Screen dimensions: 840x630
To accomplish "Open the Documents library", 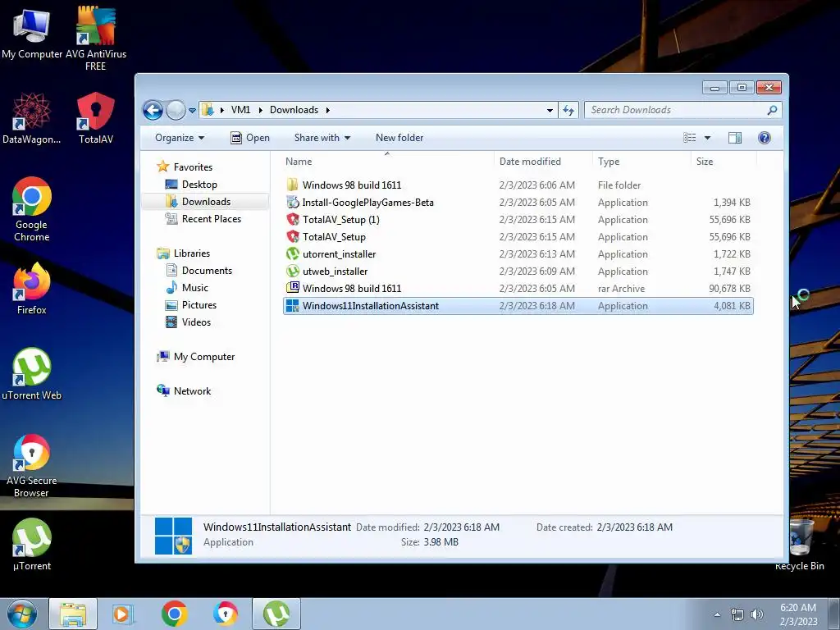I will click(x=199, y=271).
